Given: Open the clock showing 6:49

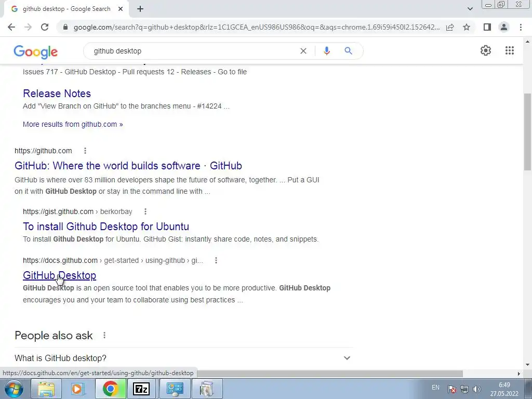Looking at the screenshot, I should point(504,389).
